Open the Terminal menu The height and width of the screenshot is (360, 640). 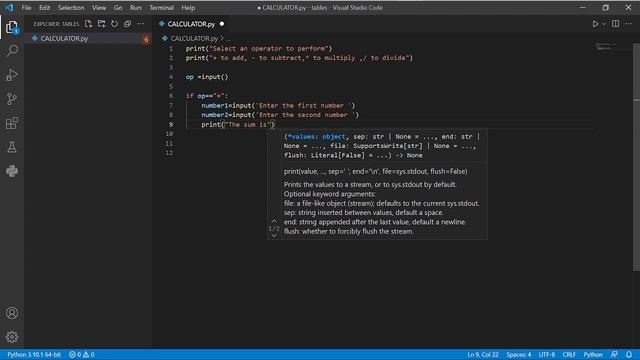(x=162, y=7)
